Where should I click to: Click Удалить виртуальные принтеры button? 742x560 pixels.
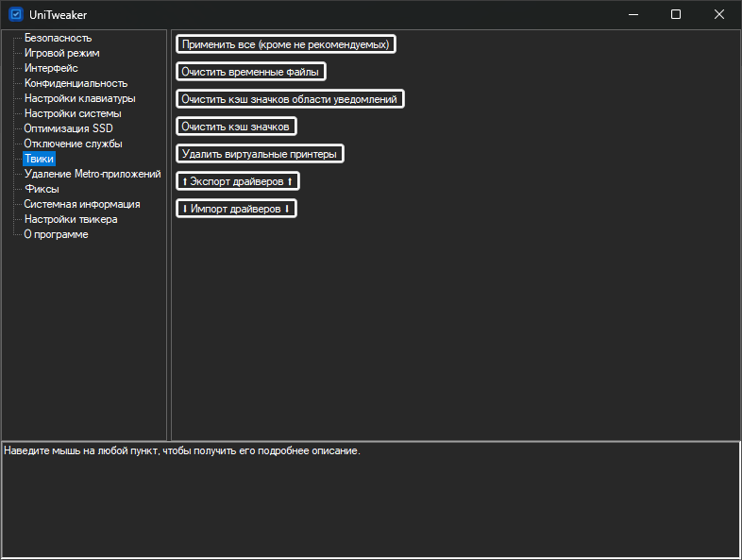click(x=260, y=154)
